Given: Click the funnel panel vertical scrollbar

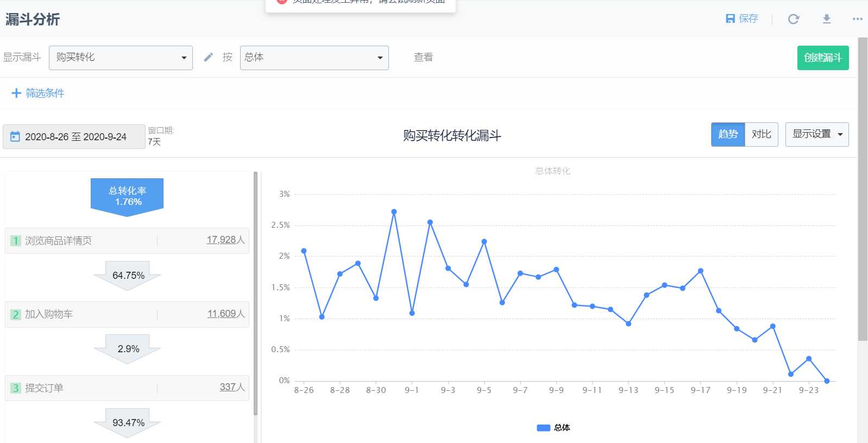Looking at the screenshot, I should click(x=255, y=294).
